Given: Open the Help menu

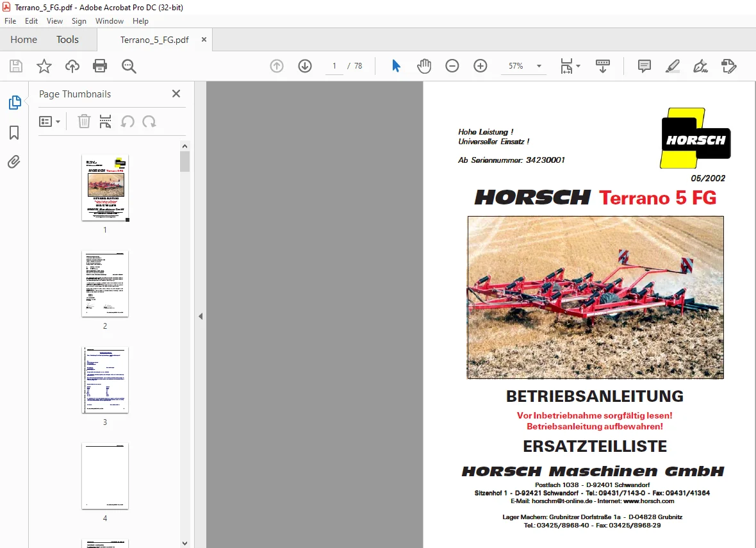Looking at the screenshot, I should tap(140, 21).
